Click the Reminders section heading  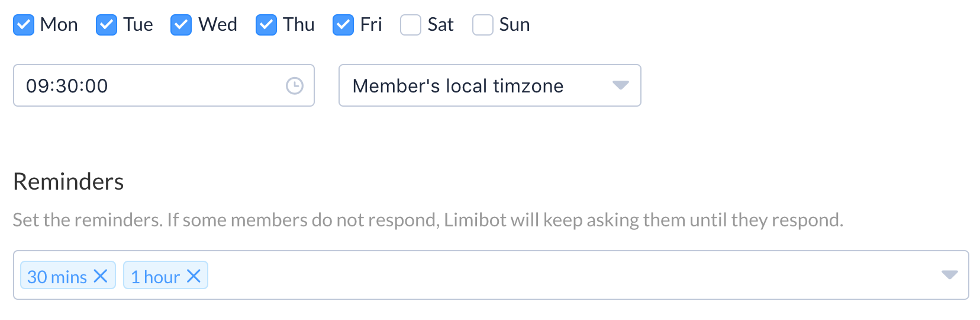coord(69,182)
